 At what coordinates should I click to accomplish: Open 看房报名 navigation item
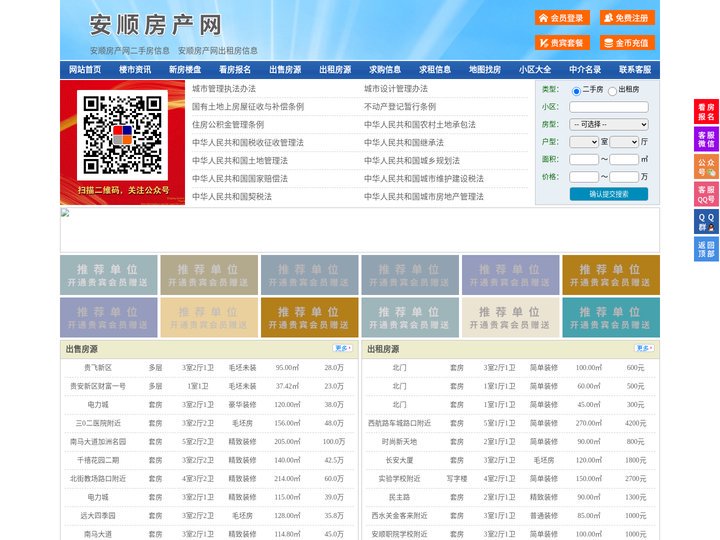coord(235,70)
